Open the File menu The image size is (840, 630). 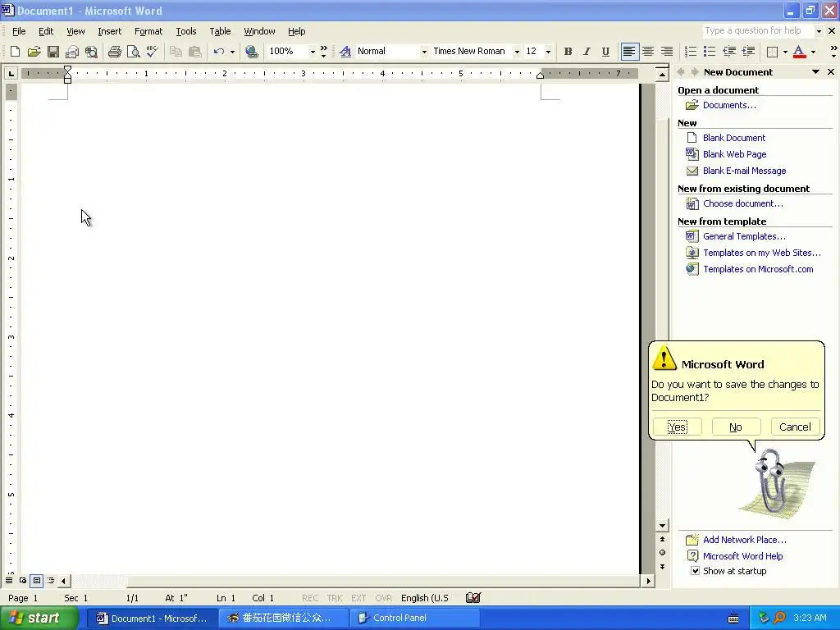click(x=19, y=31)
